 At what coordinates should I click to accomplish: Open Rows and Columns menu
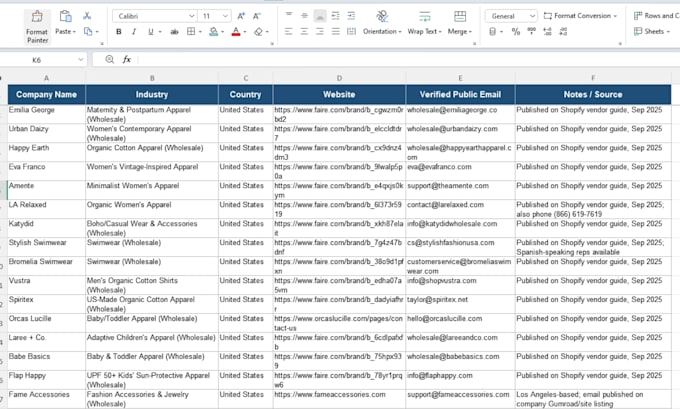point(656,16)
